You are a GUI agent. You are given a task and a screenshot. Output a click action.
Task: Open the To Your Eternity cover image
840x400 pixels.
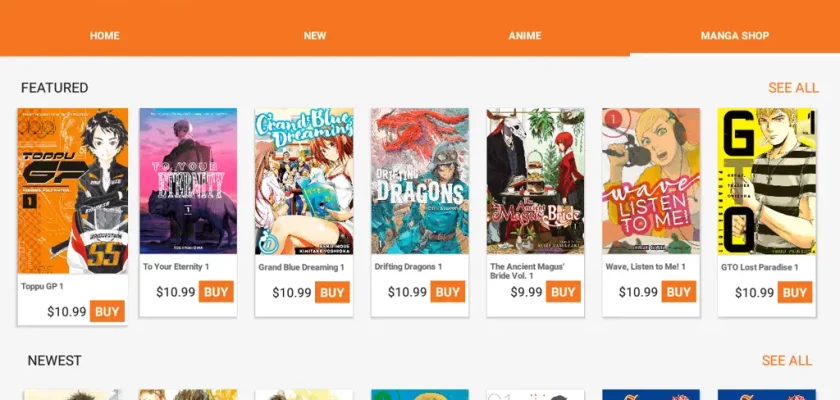188,181
